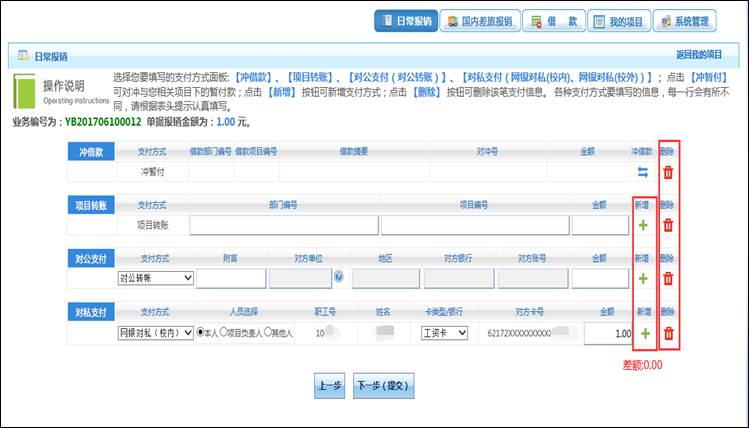Delete the 项目转账 row with trash icon
This screenshot has height=428, width=749.
pos(669,225)
